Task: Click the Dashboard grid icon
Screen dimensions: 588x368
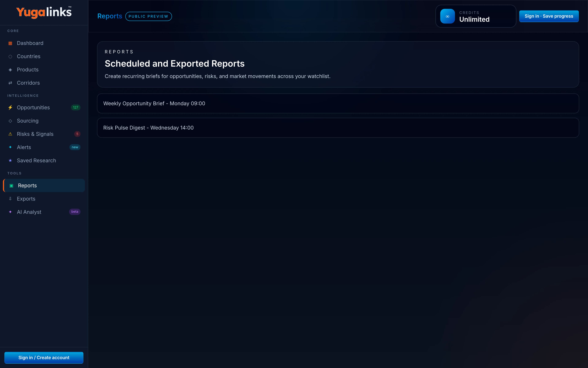Action: (x=10, y=43)
